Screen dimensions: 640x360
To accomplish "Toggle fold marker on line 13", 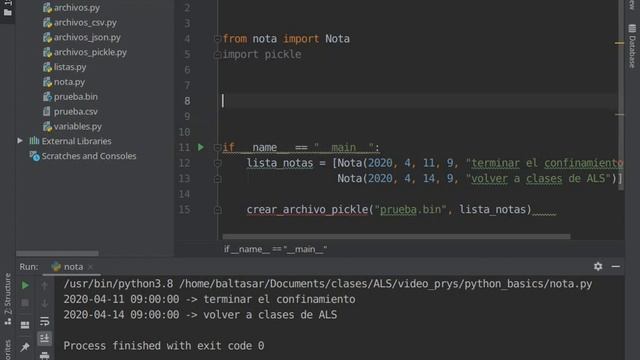I will [218, 179].
